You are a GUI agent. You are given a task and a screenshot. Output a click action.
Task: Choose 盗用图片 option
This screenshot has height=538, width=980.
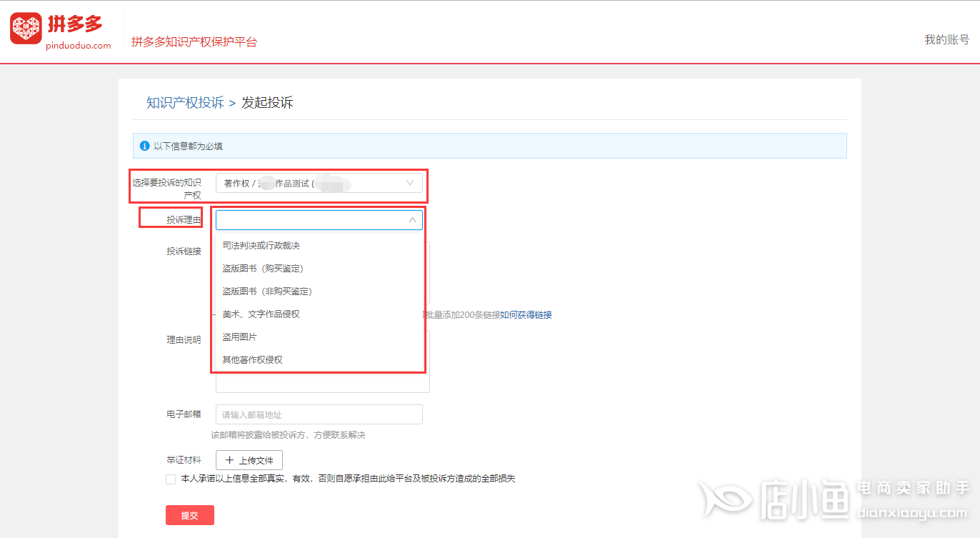(x=319, y=337)
